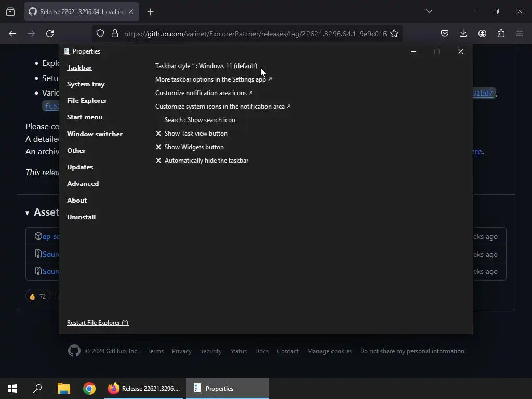This screenshot has width=532, height=399.
Task: Reload the GitHub release page
Action: (x=50, y=34)
